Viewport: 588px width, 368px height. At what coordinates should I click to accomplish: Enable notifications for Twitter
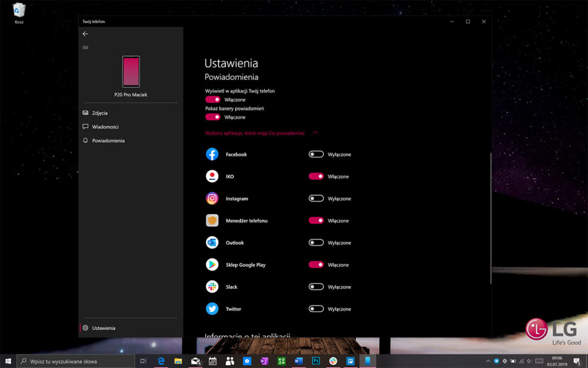click(x=316, y=309)
